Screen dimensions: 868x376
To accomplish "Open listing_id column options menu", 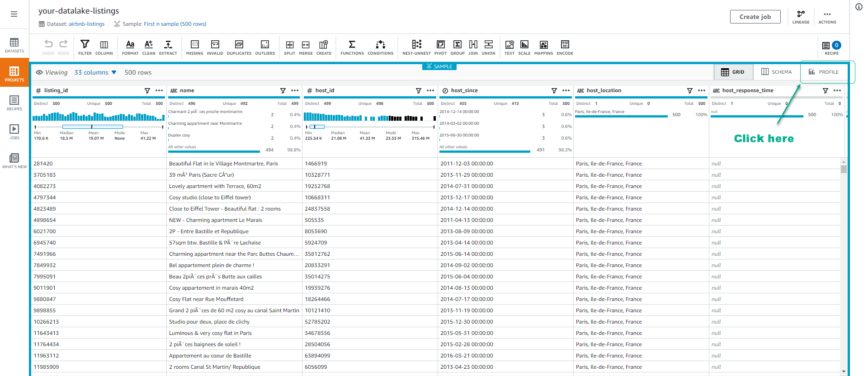I will pos(159,90).
